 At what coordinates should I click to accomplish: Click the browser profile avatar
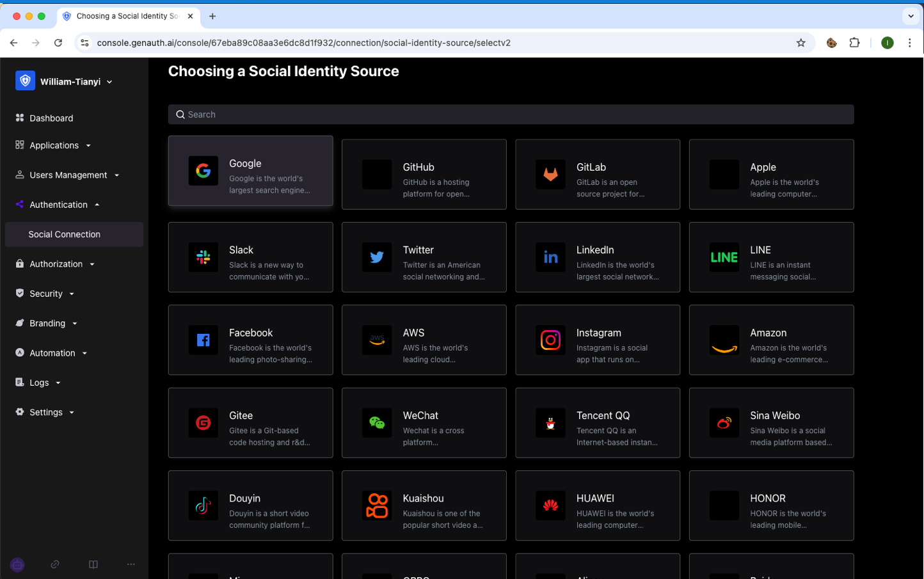[x=887, y=43]
